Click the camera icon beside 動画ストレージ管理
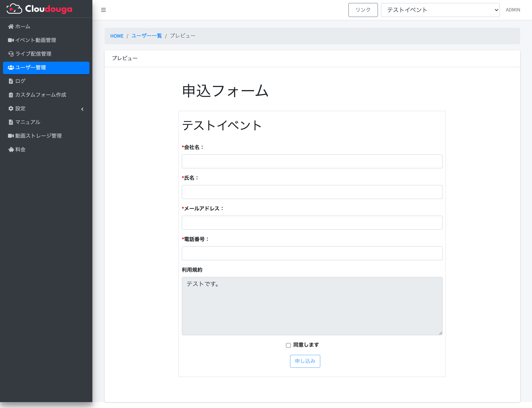The image size is (532, 408). [x=11, y=136]
